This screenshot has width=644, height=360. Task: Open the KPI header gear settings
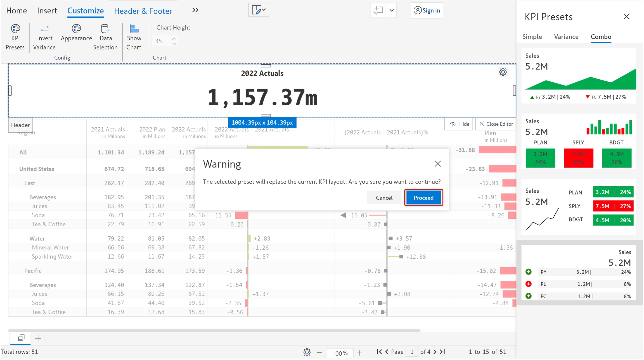click(503, 72)
